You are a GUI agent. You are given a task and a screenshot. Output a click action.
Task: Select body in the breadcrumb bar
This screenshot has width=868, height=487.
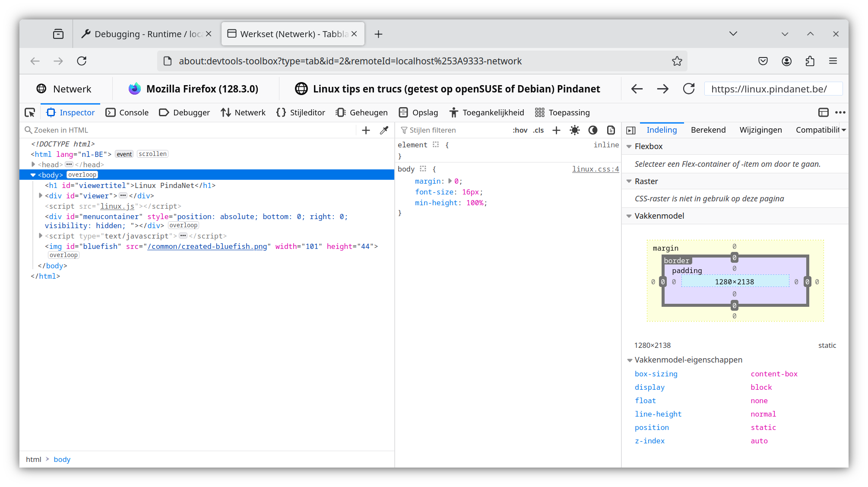62,459
